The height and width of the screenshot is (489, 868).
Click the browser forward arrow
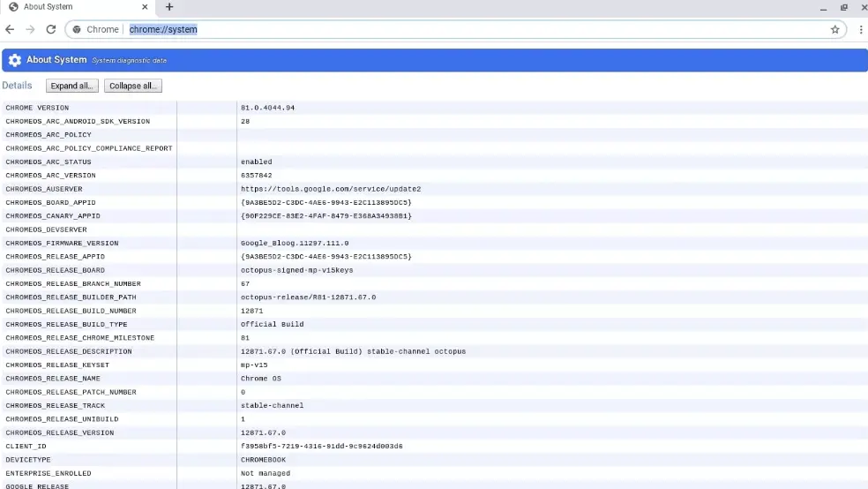click(x=31, y=29)
